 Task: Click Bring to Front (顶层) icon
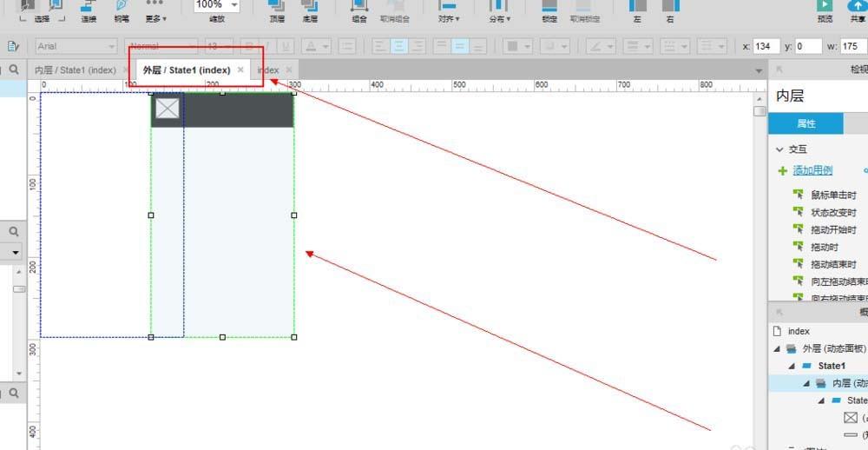pyautogui.click(x=276, y=7)
